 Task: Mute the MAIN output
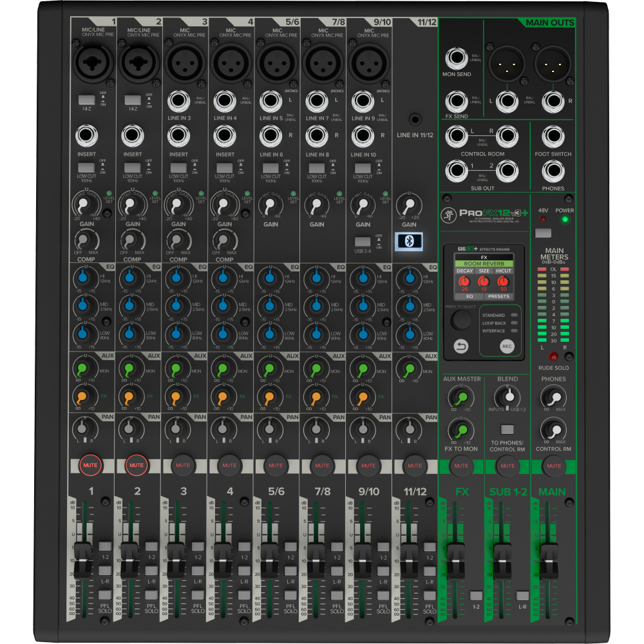pyautogui.click(x=554, y=466)
